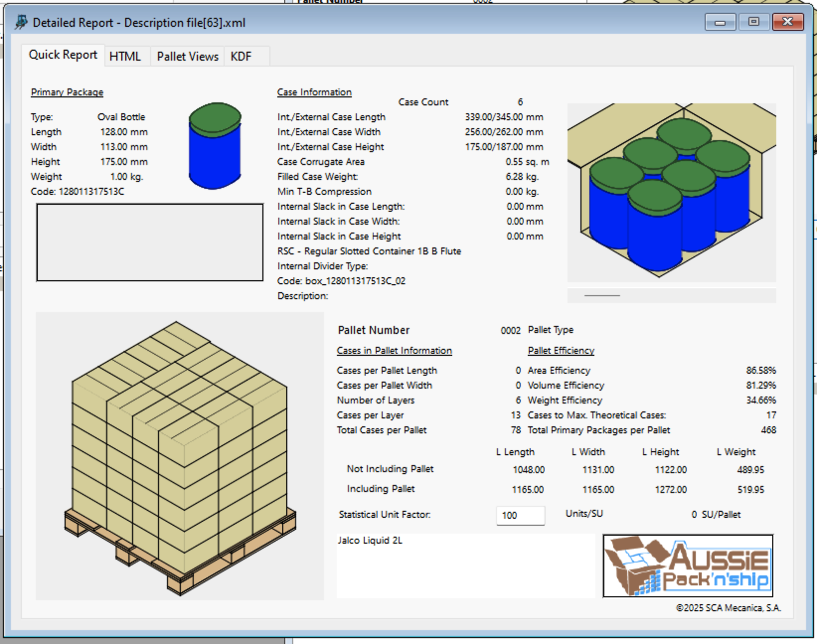Click the 1048.00 L Length value
Viewport: 817px width, 644px height.
529,470
